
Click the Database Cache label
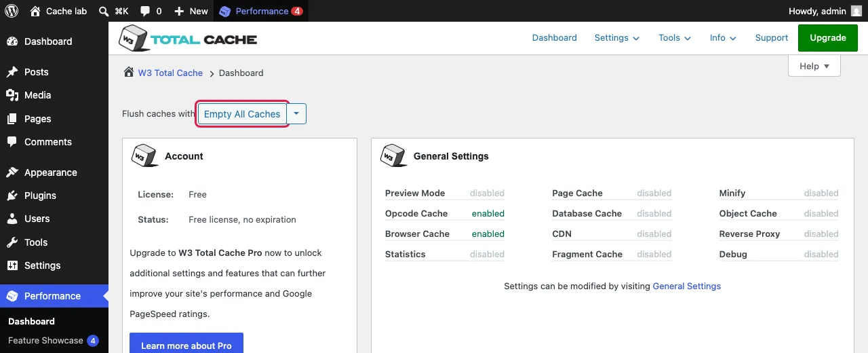pos(587,213)
